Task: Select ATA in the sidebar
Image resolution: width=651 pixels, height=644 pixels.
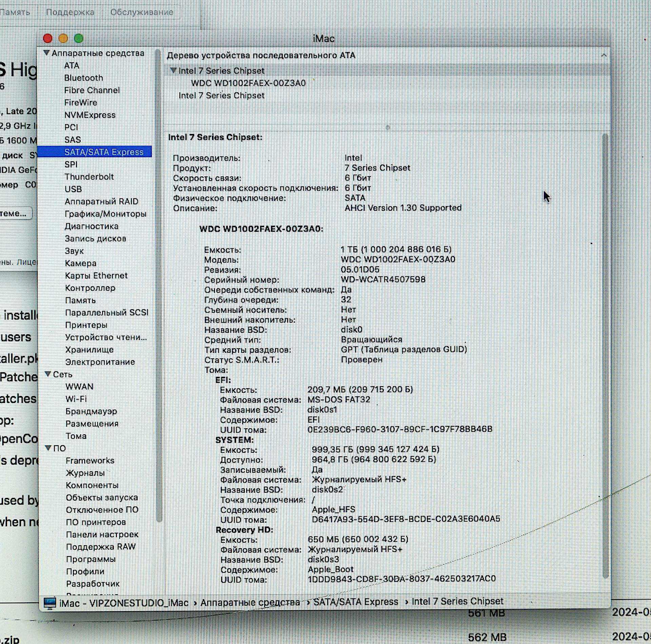Action: 72,65
